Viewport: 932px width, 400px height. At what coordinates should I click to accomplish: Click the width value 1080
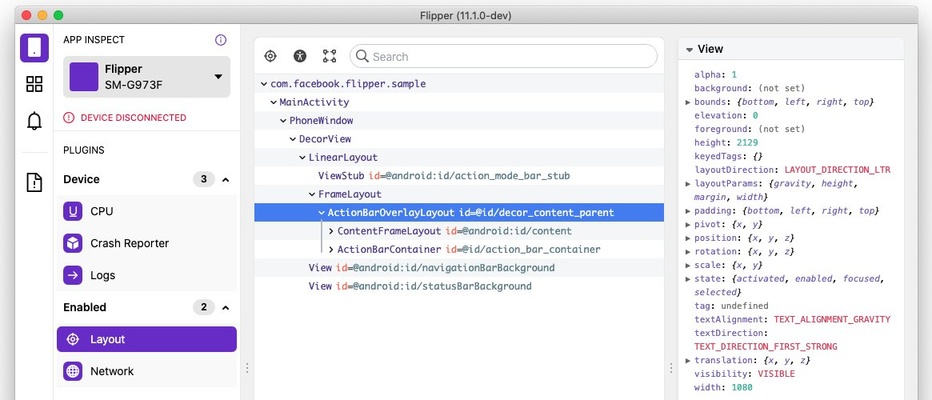(742, 388)
